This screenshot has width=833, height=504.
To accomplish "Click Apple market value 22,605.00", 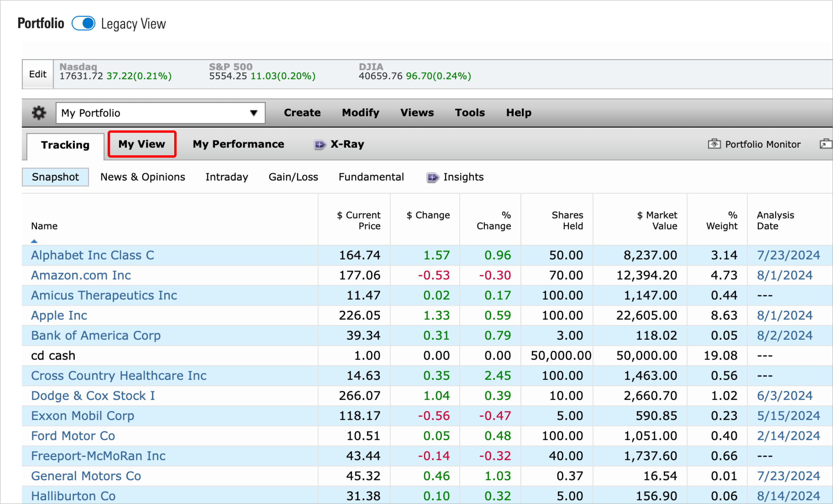I will click(x=646, y=316).
